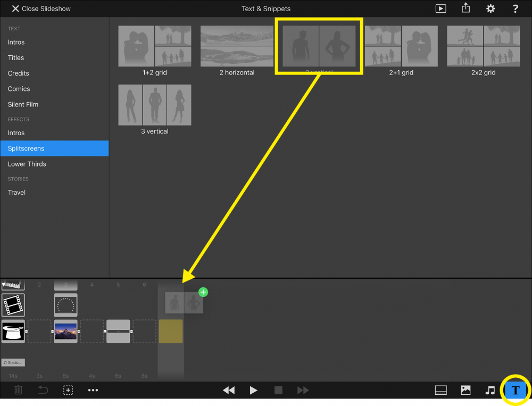Choose the 2 vertical splitscreen thumbnail
This screenshot has width=532, height=406.
pos(319,46)
